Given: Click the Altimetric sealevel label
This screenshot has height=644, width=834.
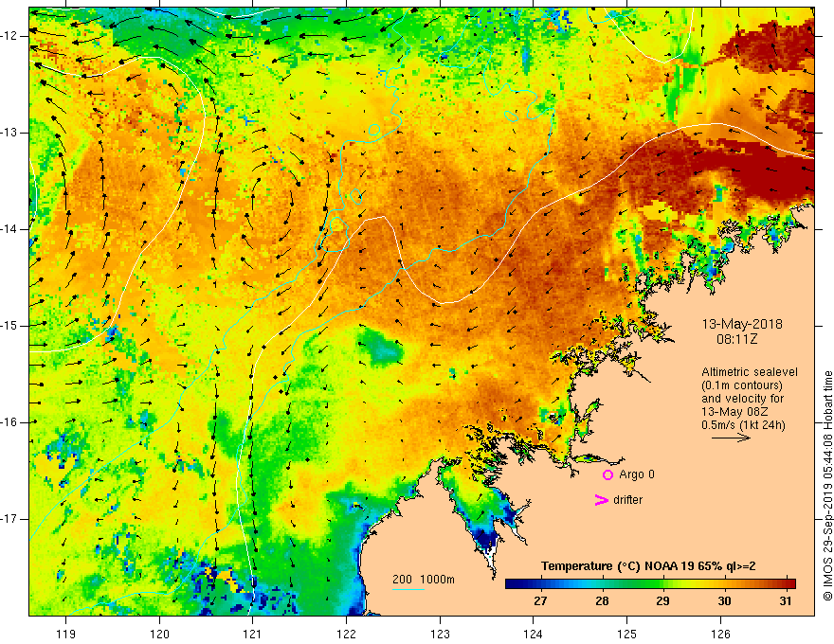Looking at the screenshot, I should [x=750, y=372].
